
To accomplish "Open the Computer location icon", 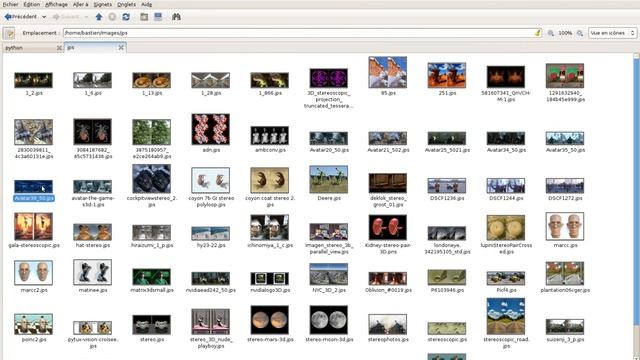I will coord(158,17).
